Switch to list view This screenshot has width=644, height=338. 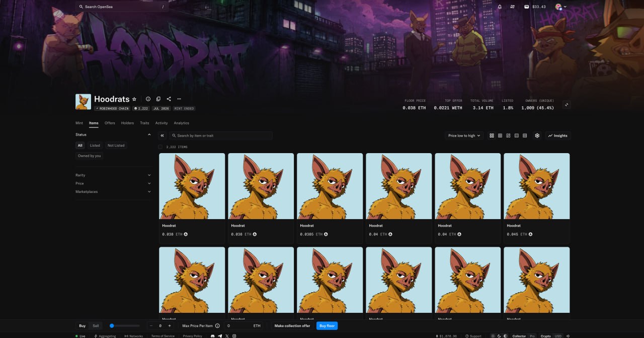[x=516, y=136]
